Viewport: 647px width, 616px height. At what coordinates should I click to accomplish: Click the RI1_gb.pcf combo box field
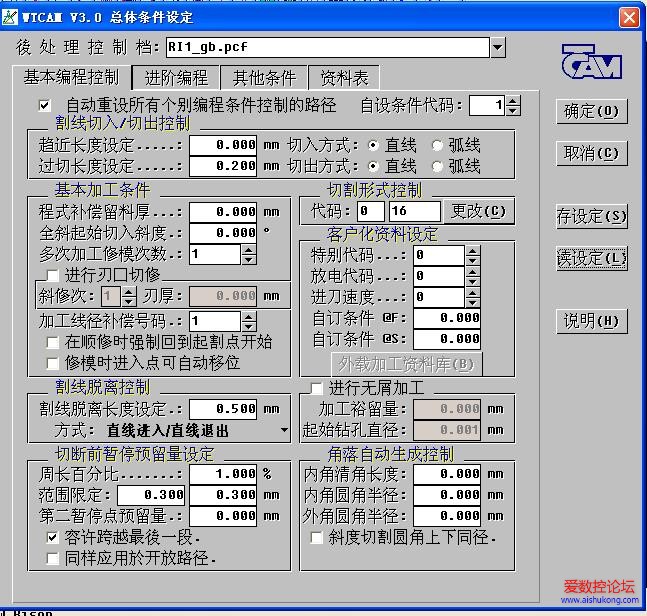328,47
